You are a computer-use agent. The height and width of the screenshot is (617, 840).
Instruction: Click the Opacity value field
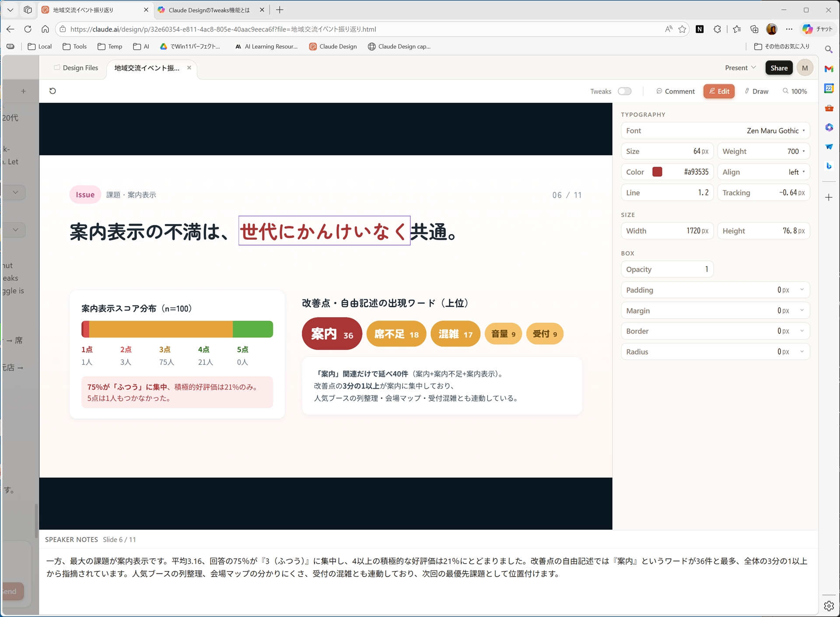click(x=706, y=269)
